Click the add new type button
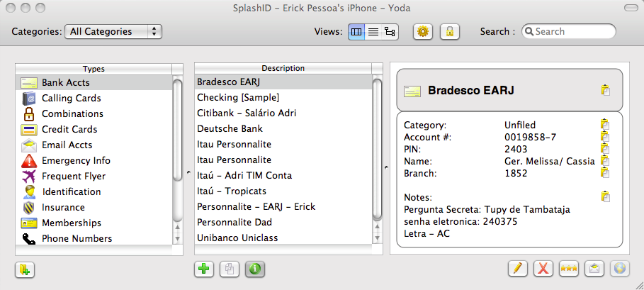644x290 pixels. [25, 269]
